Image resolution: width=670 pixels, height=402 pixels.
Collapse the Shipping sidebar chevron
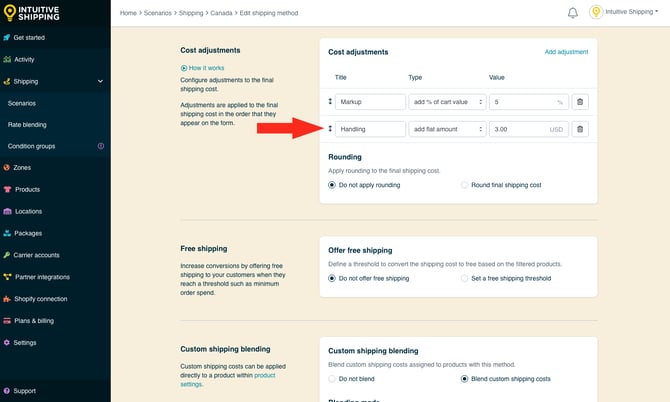[100, 81]
